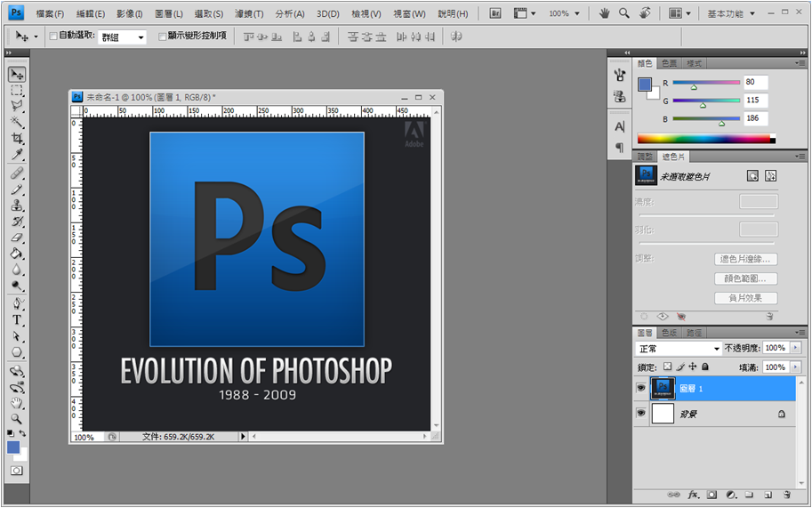Hide 圖層 1 using its eye icon
Viewport: 812px width, 508px height.
click(640, 389)
